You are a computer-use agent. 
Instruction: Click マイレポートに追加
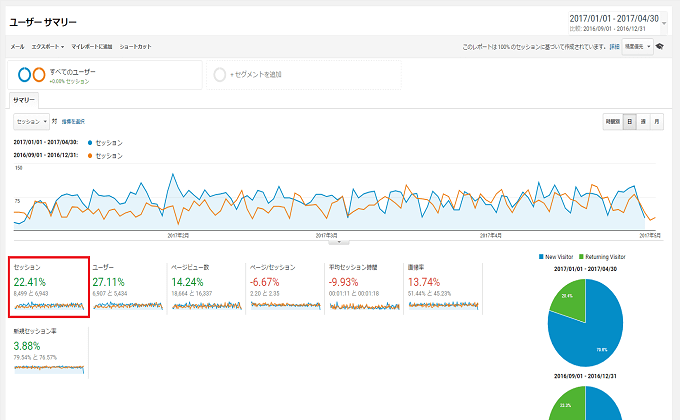click(x=92, y=46)
